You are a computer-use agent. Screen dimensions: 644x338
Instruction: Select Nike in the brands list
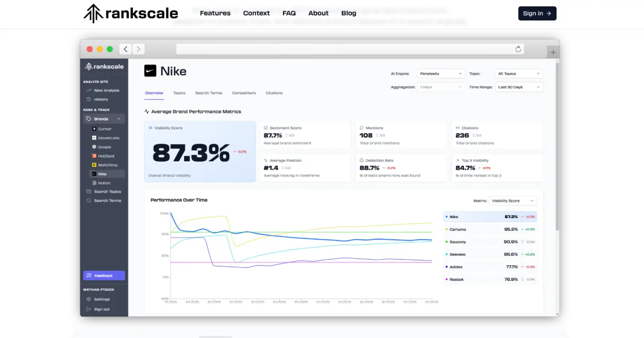pyautogui.click(x=107, y=174)
